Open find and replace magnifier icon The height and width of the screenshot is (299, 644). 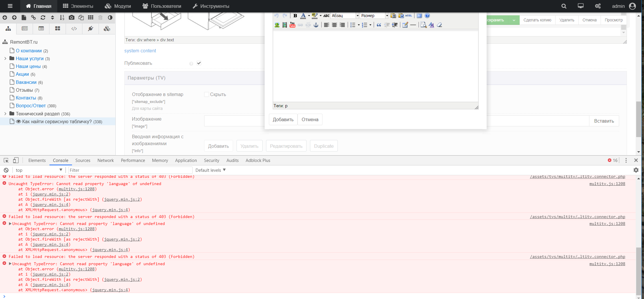[x=423, y=25]
